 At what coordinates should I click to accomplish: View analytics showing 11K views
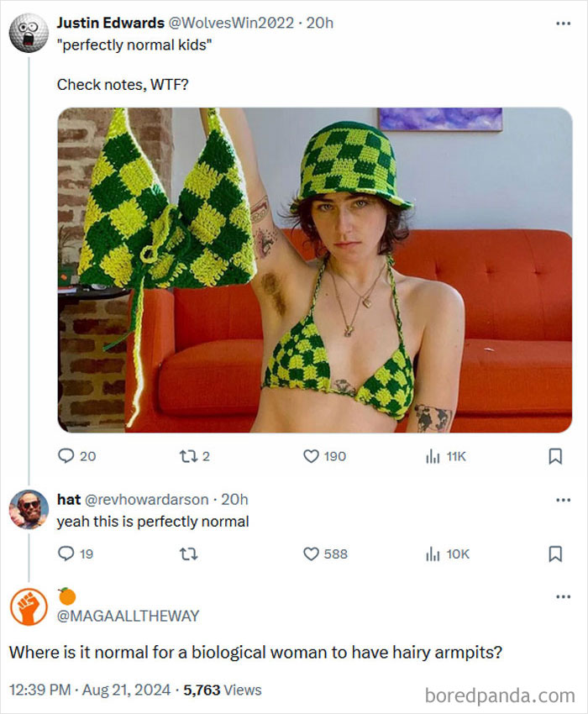click(433, 456)
